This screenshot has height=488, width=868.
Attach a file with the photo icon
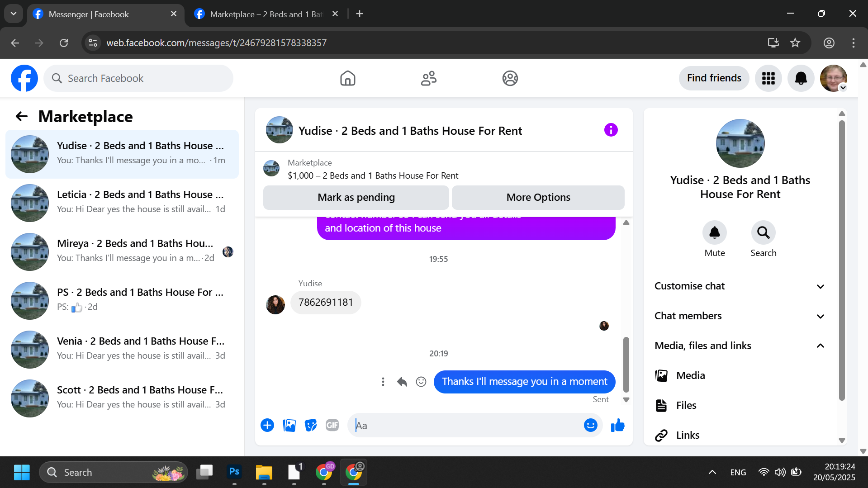pos(289,425)
